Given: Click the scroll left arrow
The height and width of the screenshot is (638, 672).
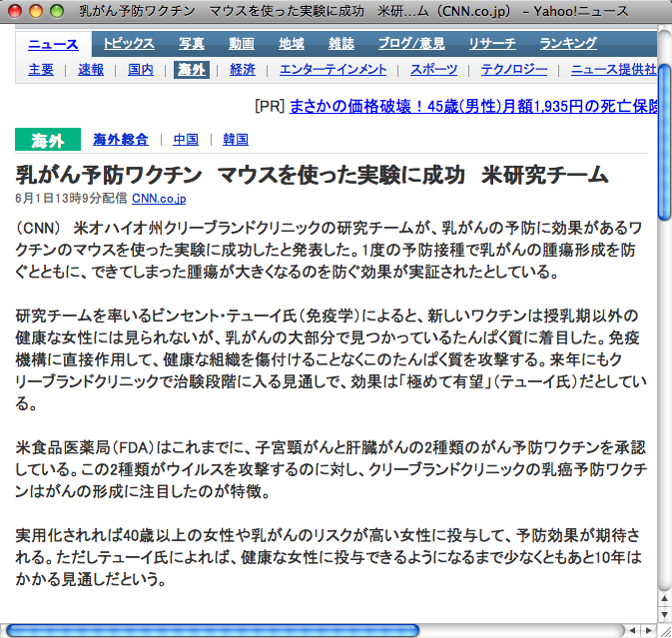Looking at the screenshot, I should [632, 630].
